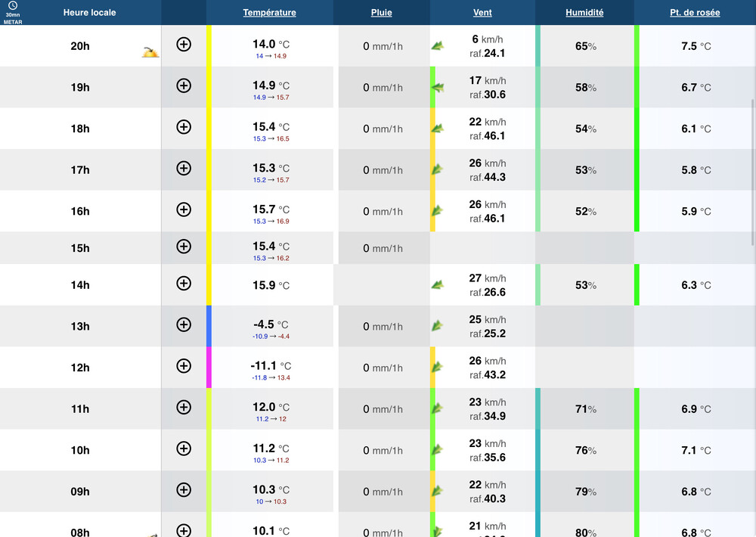Click the magenta temperature bar at 12h

click(x=209, y=368)
